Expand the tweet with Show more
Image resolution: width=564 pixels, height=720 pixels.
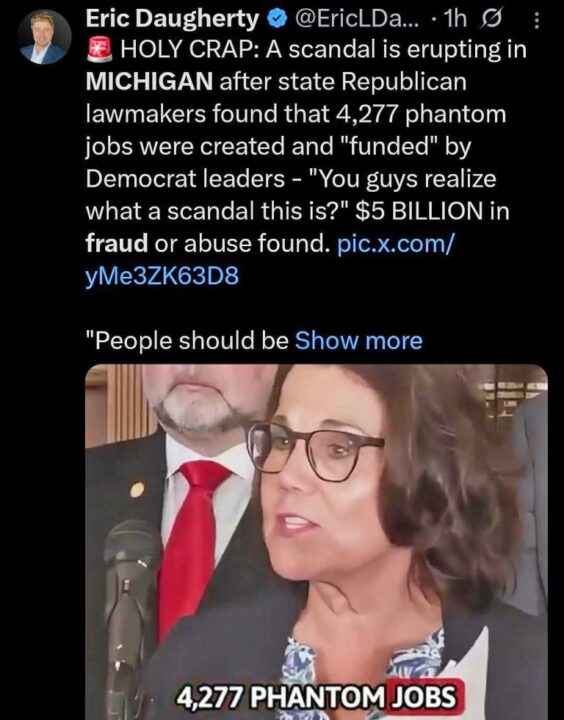(358, 341)
